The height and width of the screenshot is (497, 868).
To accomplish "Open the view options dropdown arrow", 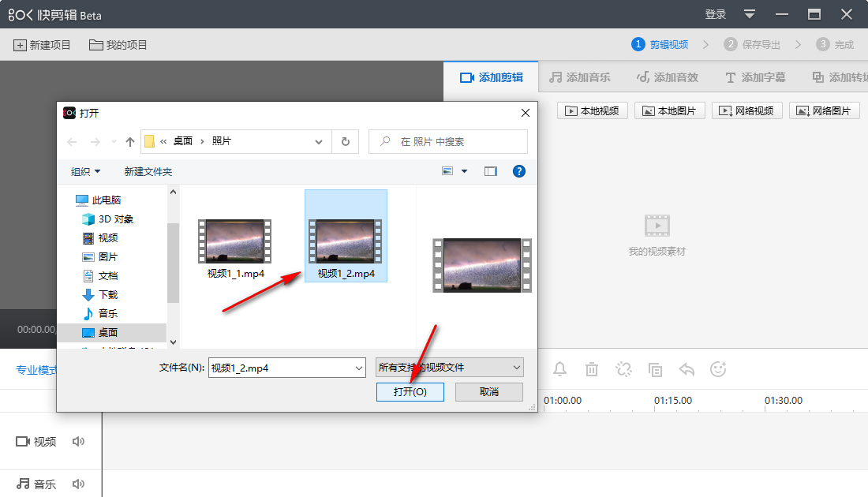I will [465, 171].
